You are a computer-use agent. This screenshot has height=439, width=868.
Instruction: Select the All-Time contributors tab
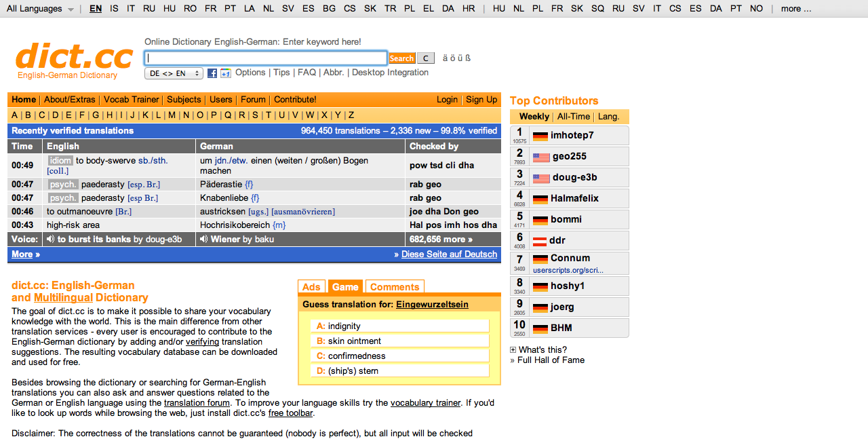click(x=574, y=117)
